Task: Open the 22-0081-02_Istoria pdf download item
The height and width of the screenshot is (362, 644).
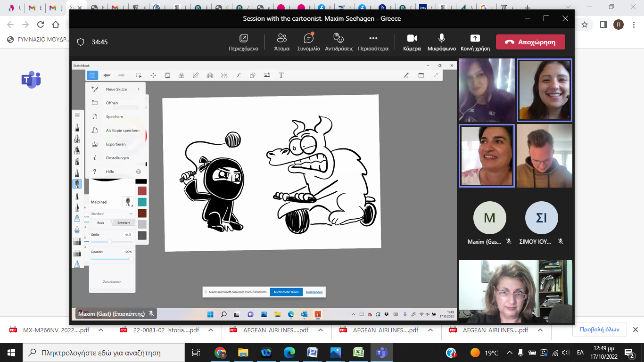Action: 160,330
